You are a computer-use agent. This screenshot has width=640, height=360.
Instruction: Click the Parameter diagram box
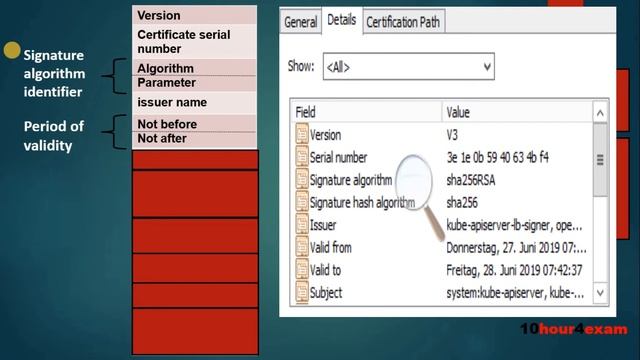click(x=195, y=83)
